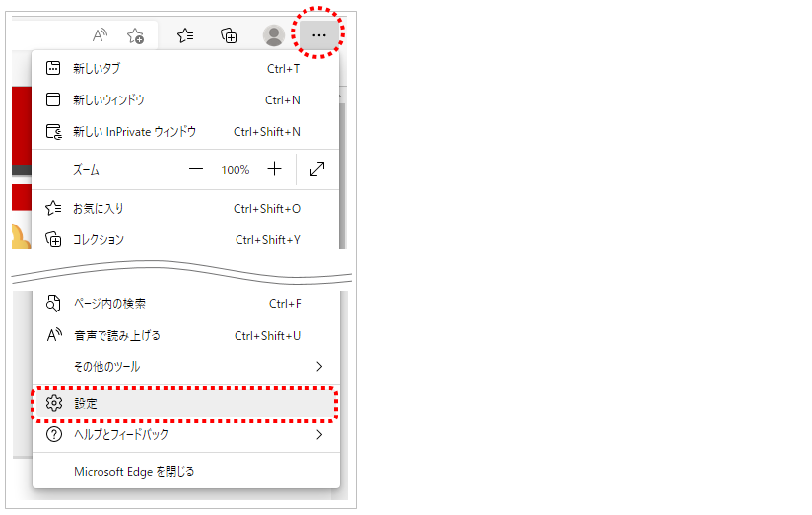Open the Favorites list toolbar icon
The height and width of the screenshot is (515, 812).
coord(185,35)
